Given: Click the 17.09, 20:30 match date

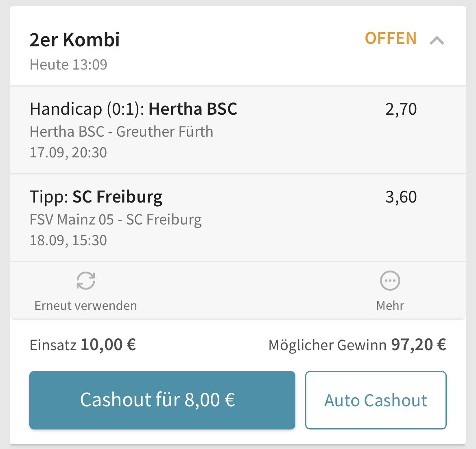Looking at the screenshot, I should pos(68,153).
